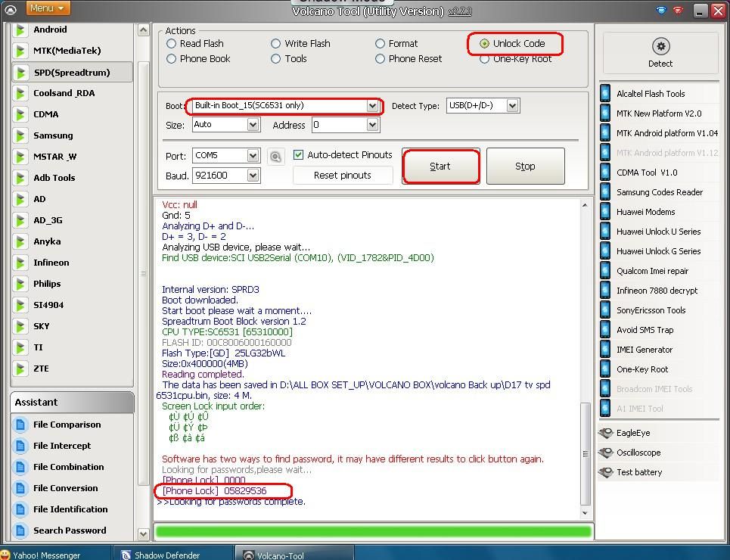Open Test battery tool
730x560 pixels.
(638, 472)
